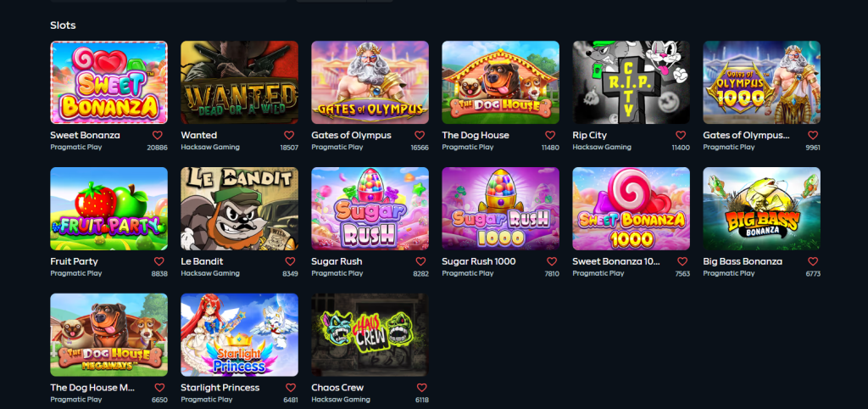The height and width of the screenshot is (409, 868).
Task: Favorite Sweet Bonanza with heart icon
Action: pos(158,135)
